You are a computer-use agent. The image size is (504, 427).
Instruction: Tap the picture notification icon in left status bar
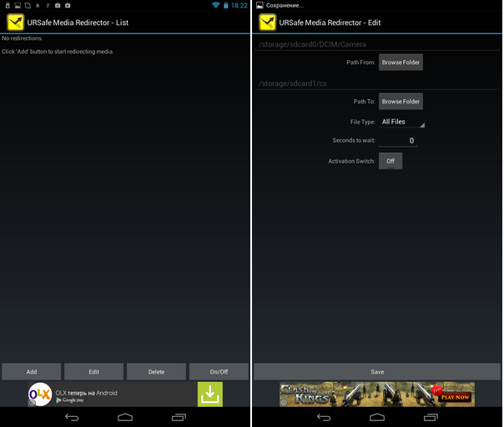(18, 6)
